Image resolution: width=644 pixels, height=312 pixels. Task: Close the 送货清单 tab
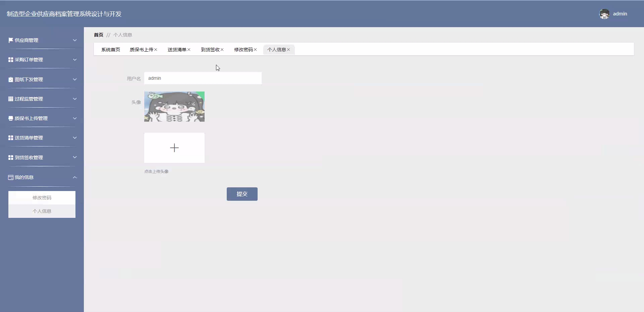[x=189, y=50]
